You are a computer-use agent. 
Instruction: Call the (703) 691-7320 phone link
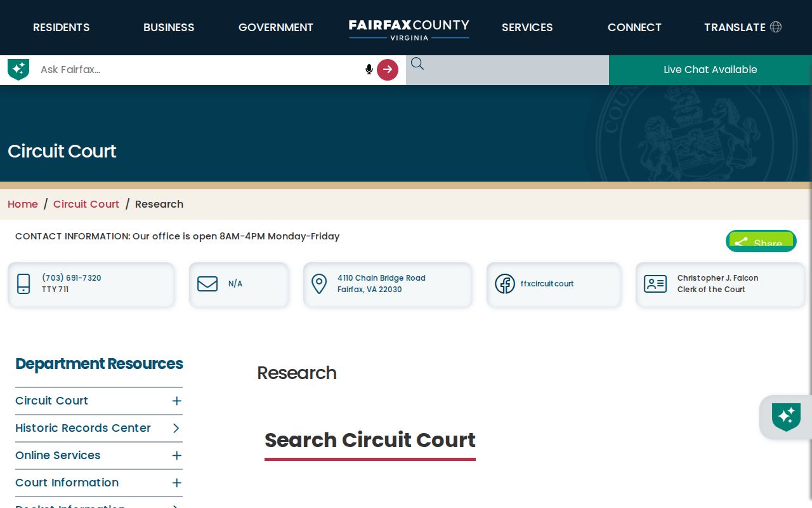coord(72,278)
